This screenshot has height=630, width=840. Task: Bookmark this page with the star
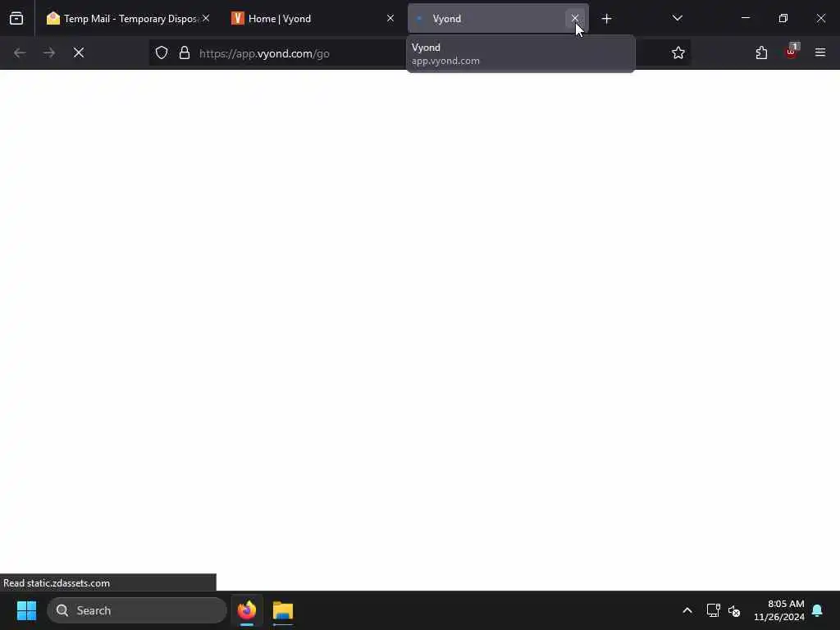click(x=678, y=53)
